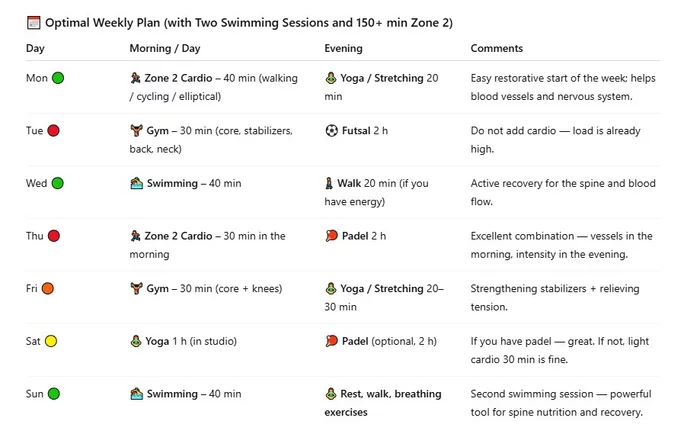This screenshot has height=434, width=700.
Task: Click the red circle next to Tue
Action: pos(54,131)
